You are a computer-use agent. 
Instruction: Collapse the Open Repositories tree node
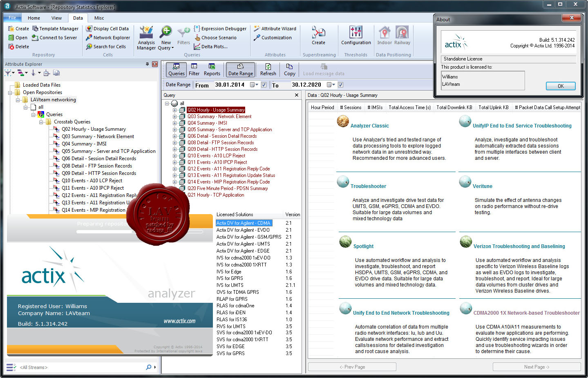pyautogui.click(x=10, y=92)
